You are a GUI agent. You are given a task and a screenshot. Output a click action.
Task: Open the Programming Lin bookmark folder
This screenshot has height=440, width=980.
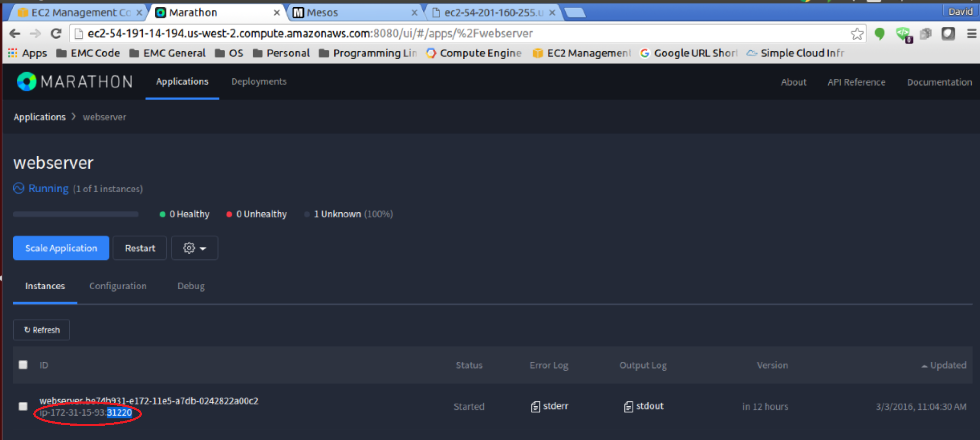[x=368, y=53]
